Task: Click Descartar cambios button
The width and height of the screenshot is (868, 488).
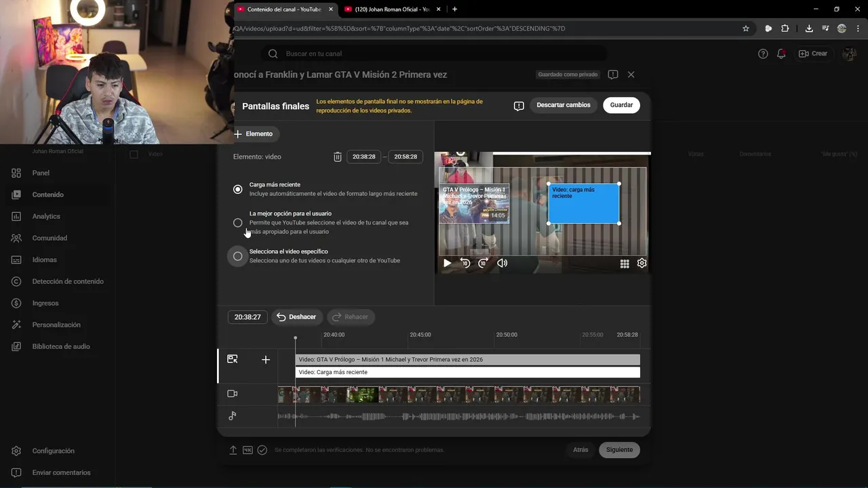Action: [x=564, y=105]
